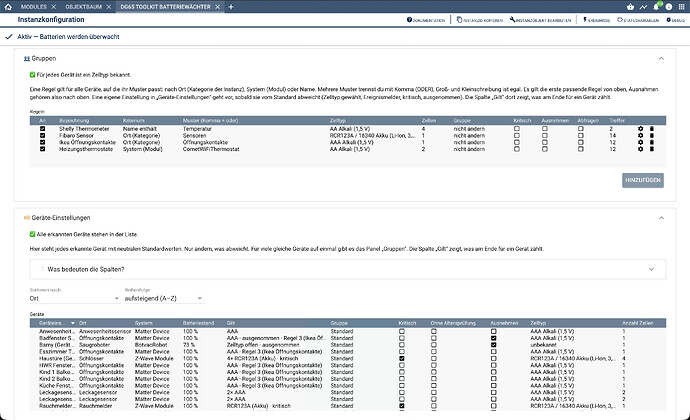The width and height of the screenshot is (690, 420).
Task: Open gear settings for Fibaro Sensor rule
Action: 640,136
